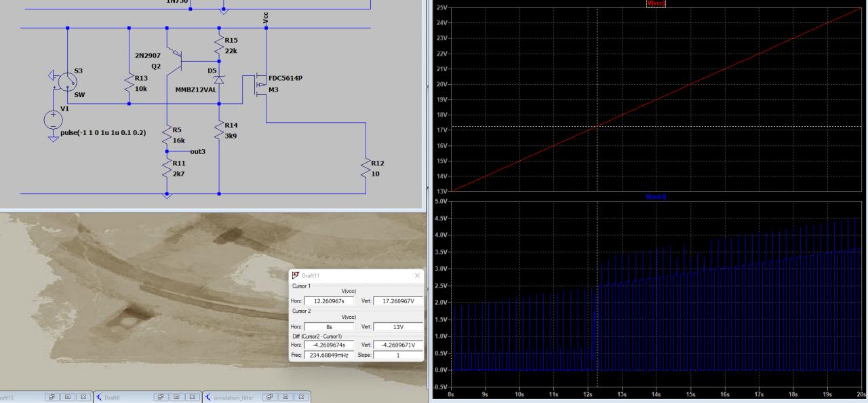This screenshot has width=868, height=403.
Task: Click the 22k value of R15
Action: pyautogui.click(x=231, y=52)
